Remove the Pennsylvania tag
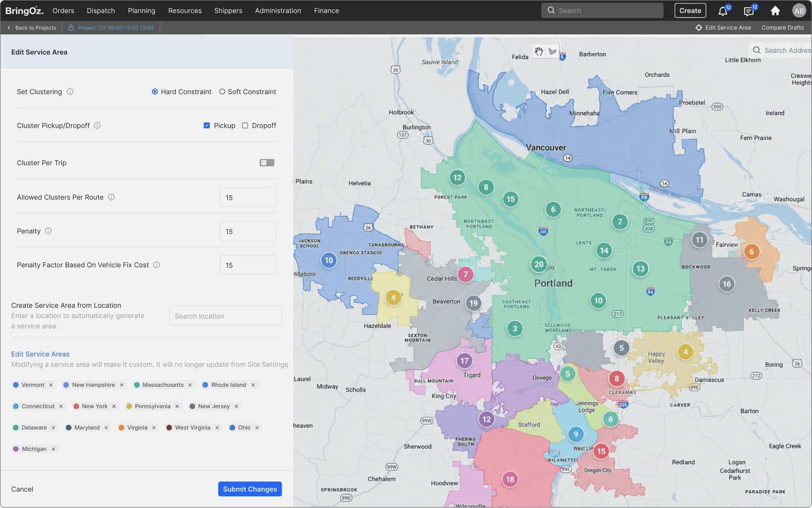This screenshot has width=812, height=508. coord(177,406)
